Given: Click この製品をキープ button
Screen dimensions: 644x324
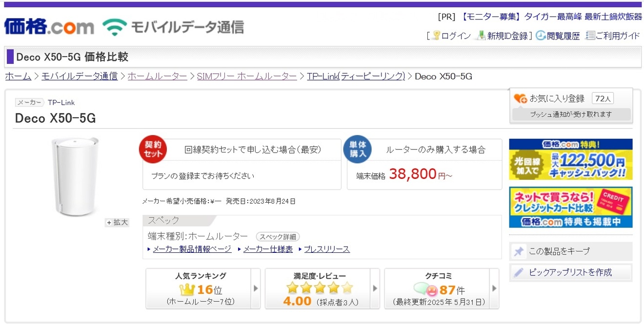Looking at the screenshot, I should (571, 251).
